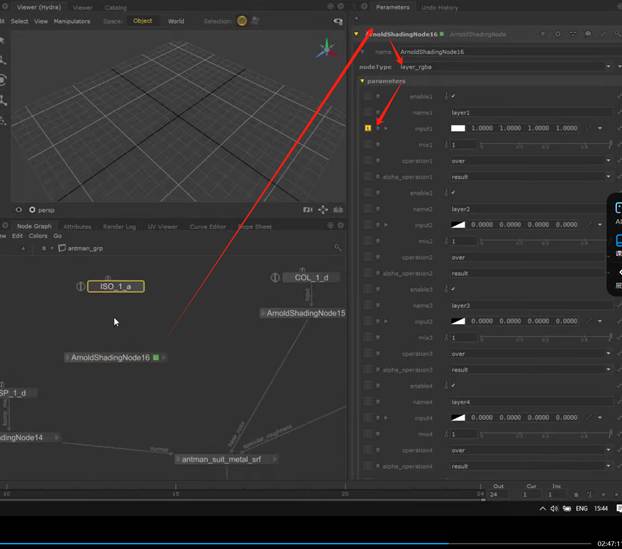Screen dimensions: 622x549
Task: Click the yellow state badge beside input1
Action: 367,128
